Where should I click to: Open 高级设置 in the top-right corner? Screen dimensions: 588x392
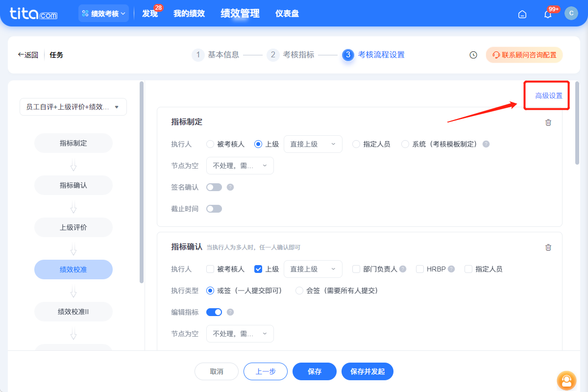coord(546,95)
